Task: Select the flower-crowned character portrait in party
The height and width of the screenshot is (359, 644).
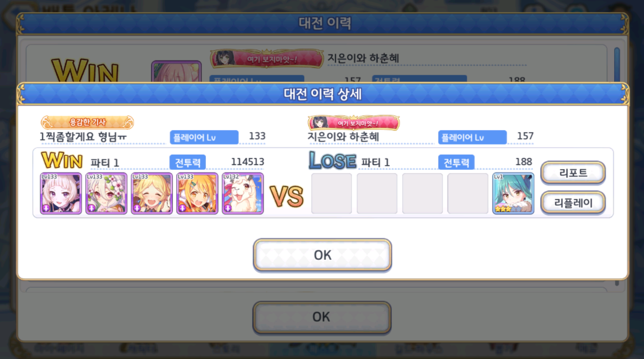Action: [x=106, y=193]
